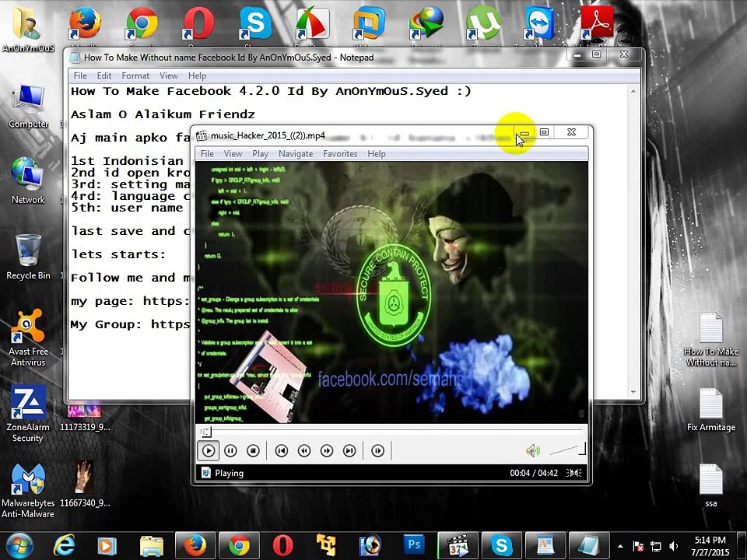Viewport: 747px width, 560px height.
Task: Select ZoneAlarm Security shortcut
Action: click(x=28, y=413)
